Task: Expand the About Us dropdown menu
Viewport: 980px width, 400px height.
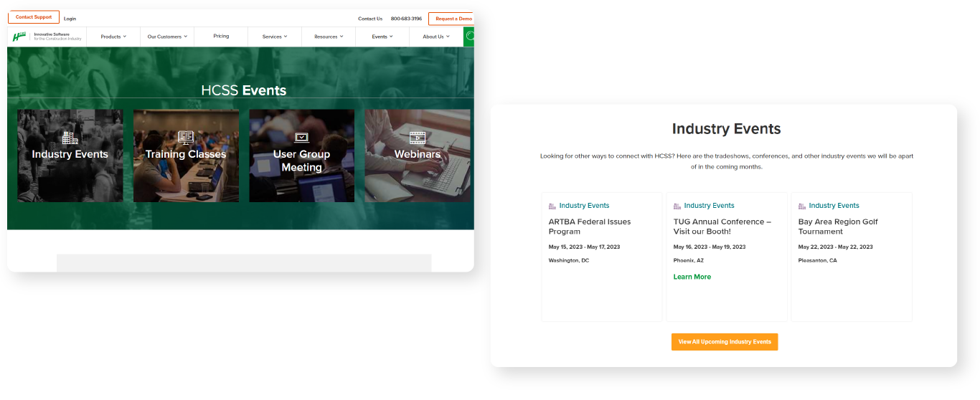Action: (x=436, y=37)
